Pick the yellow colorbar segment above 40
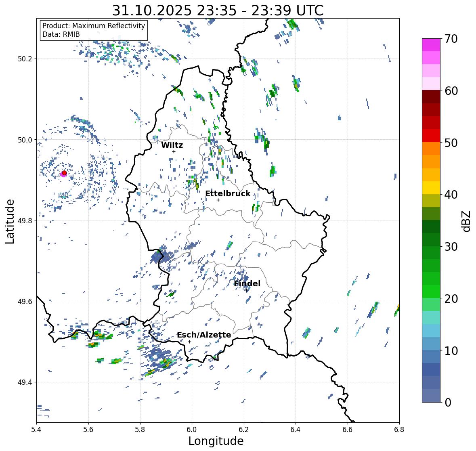This screenshot has height=451, width=476. point(431,188)
